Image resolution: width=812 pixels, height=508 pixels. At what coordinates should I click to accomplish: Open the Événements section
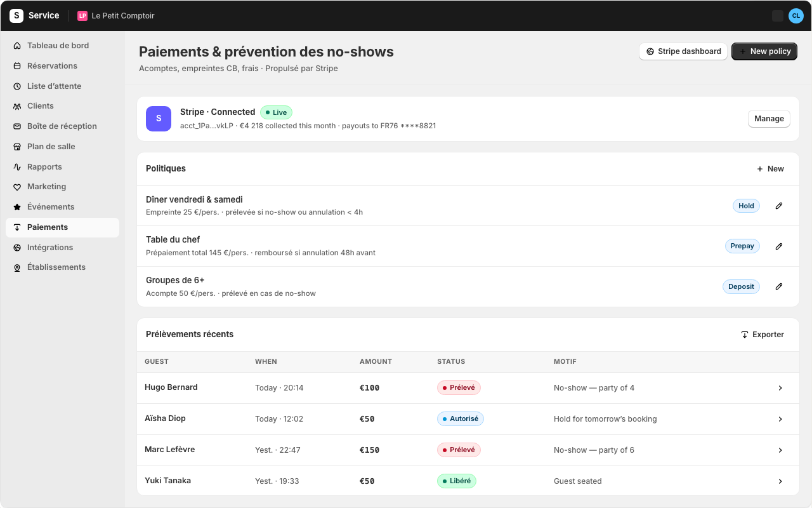(x=62, y=207)
